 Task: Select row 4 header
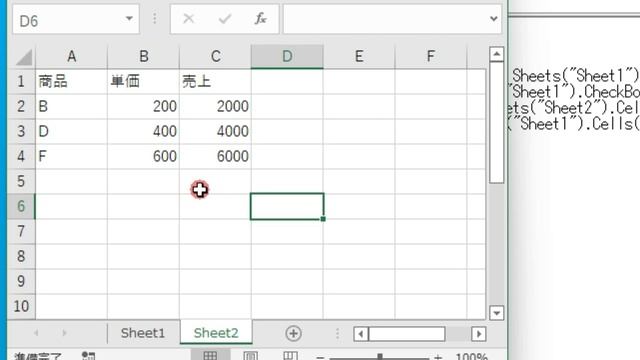[21, 156]
